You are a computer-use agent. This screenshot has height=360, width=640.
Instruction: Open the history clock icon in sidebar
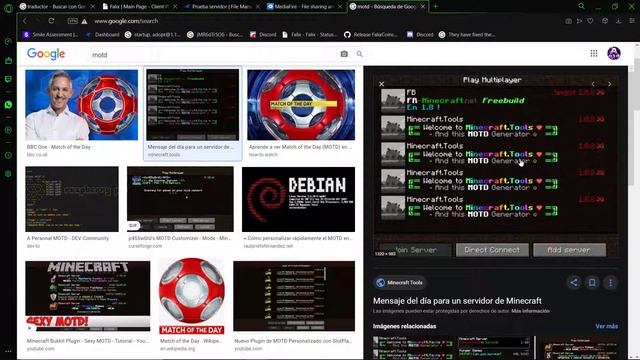tap(8, 156)
